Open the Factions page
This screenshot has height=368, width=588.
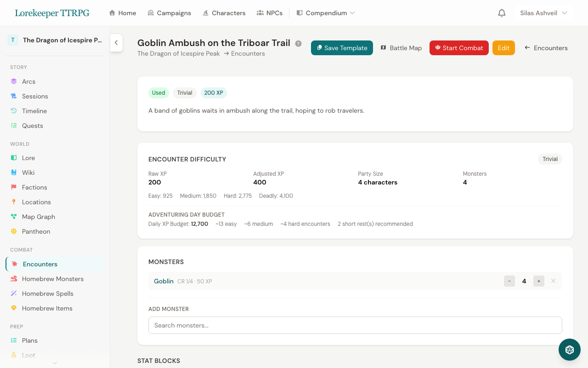(34, 187)
